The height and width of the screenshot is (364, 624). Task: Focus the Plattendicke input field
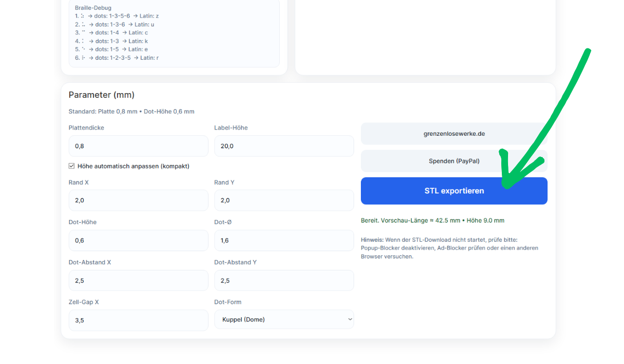(138, 147)
